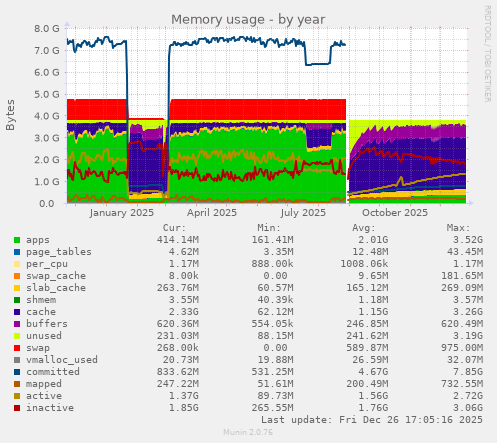The height and width of the screenshot is (443, 497).
Task: Click the mapped brown legend swatch
Action: tap(17, 384)
